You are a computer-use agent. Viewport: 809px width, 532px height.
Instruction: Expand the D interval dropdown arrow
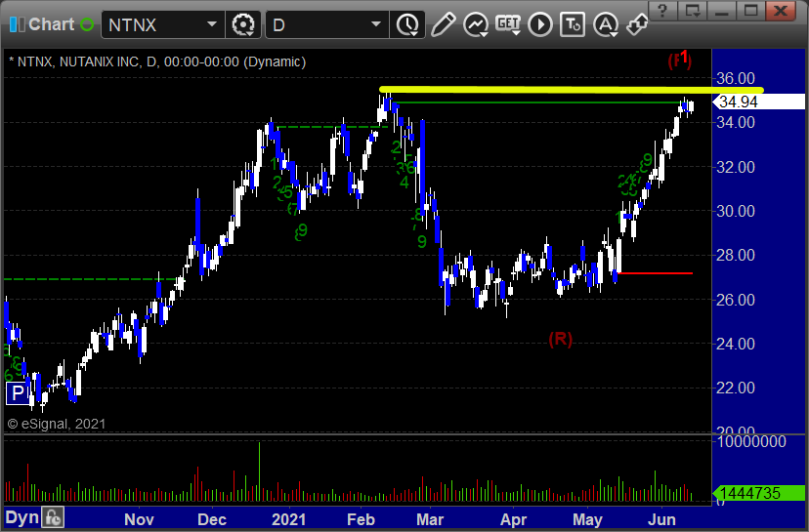[376, 24]
